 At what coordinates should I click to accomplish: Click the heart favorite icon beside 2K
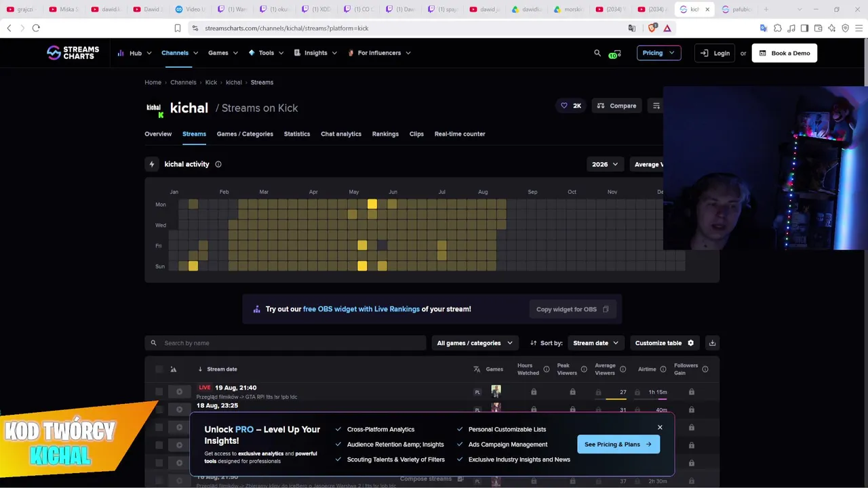tap(564, 106)
